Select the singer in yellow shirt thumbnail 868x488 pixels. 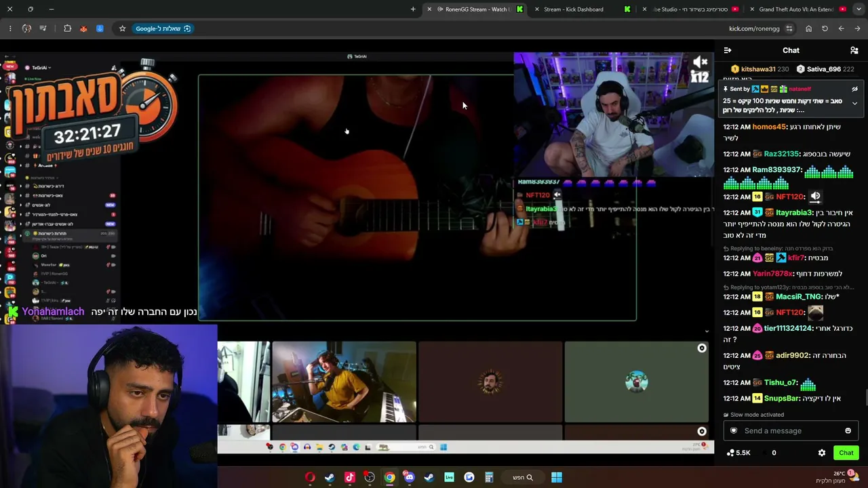[344, 382]
